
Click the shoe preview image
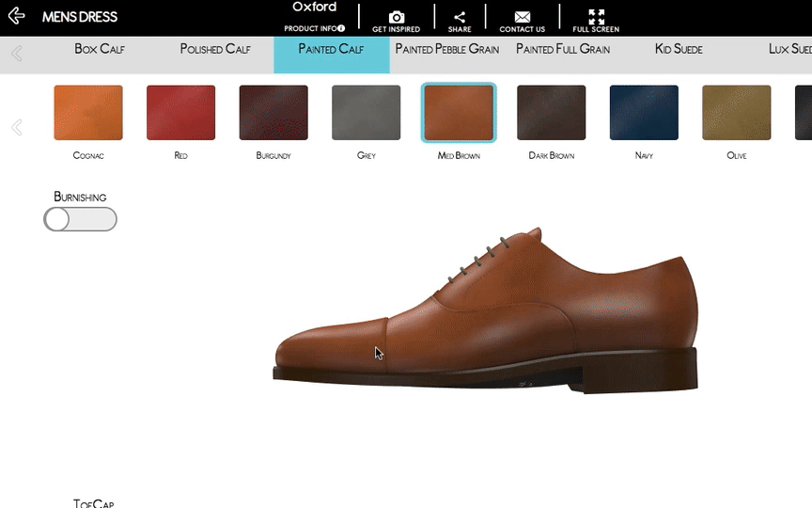(486, 315)
